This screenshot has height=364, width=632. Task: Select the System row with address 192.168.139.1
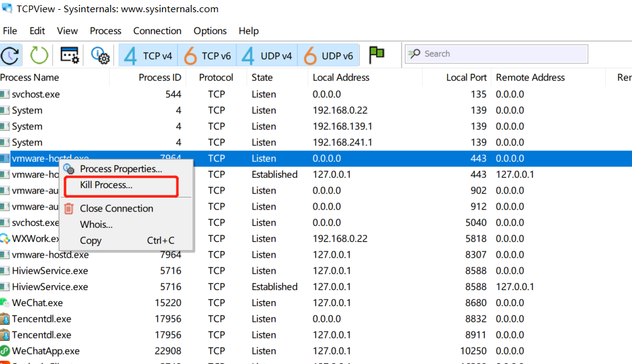point(316,126)
